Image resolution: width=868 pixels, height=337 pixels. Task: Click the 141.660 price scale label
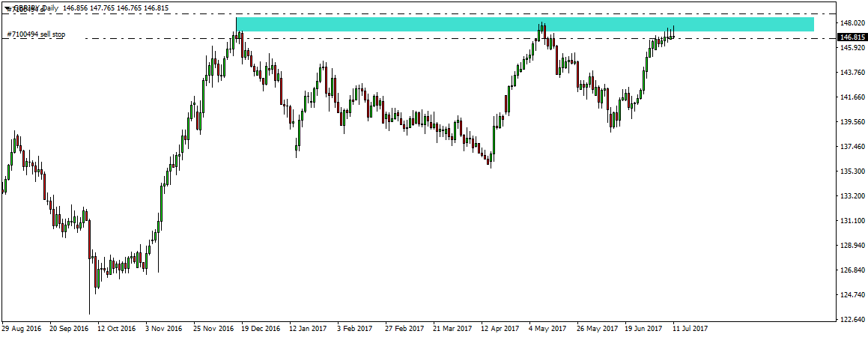(x=852, y=97)
